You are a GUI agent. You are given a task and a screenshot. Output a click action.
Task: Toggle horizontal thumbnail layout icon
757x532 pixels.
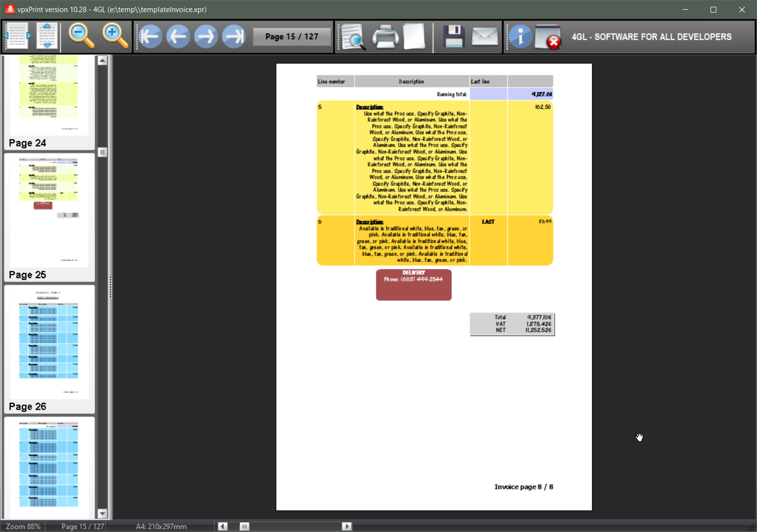click(17, 36)
